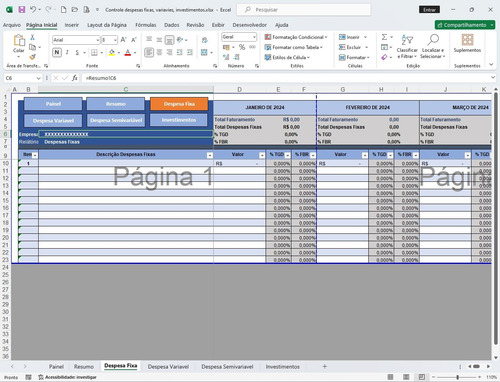The width and height of the screenshot is (500, 382).
Task: Click the Entrar sign-in button
Action: pos(429,10)
